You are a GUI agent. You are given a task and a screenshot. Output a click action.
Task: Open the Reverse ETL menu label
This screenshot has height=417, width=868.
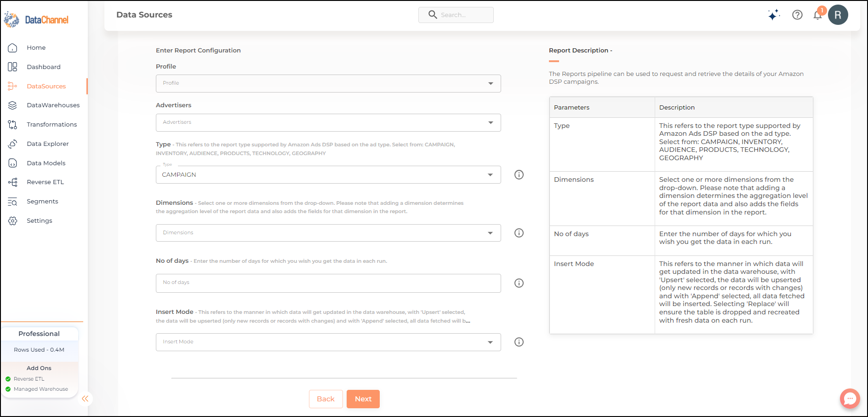click(x=46, y=182)
